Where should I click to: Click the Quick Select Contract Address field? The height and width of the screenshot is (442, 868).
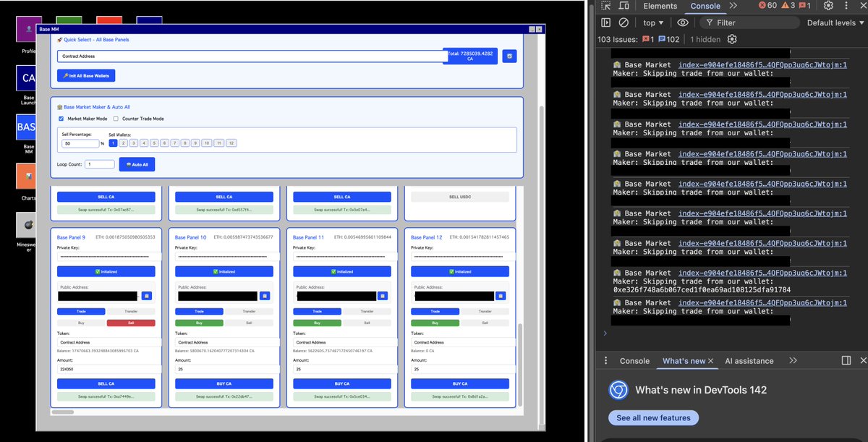pyautogui.click(x=252, y=56)
